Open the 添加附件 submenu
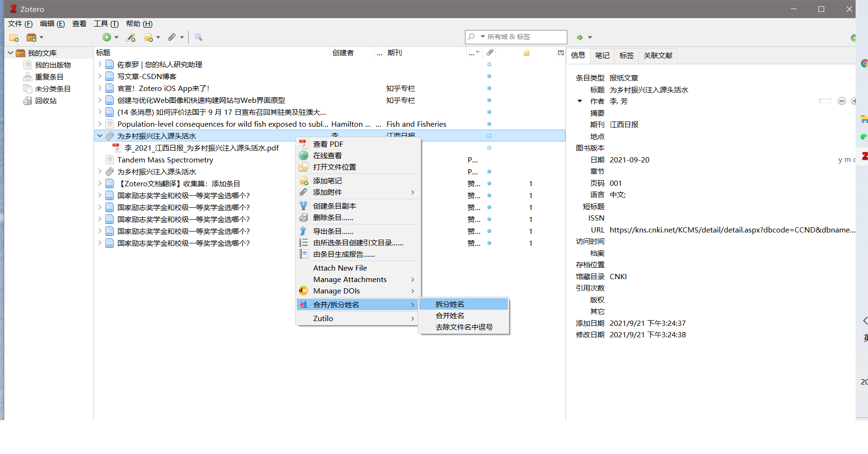This screenshot has width=868, height=454. point(358,192)
